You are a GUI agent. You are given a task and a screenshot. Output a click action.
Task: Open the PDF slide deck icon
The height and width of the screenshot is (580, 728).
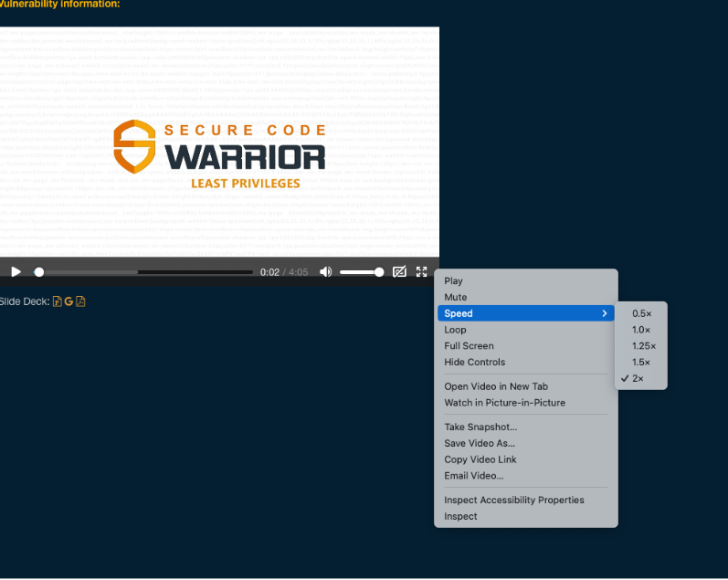tap(80, 301)
